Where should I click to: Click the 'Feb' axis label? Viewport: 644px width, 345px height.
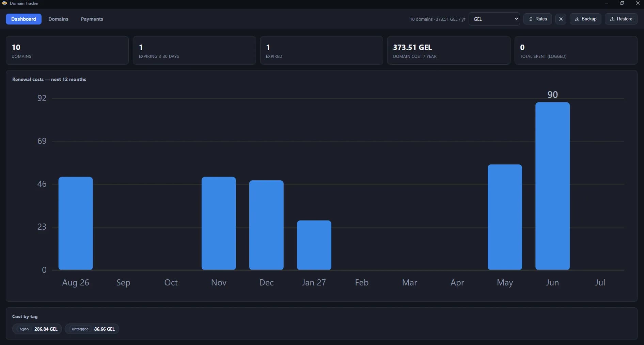pyautogui.click(x=362, y=282)
